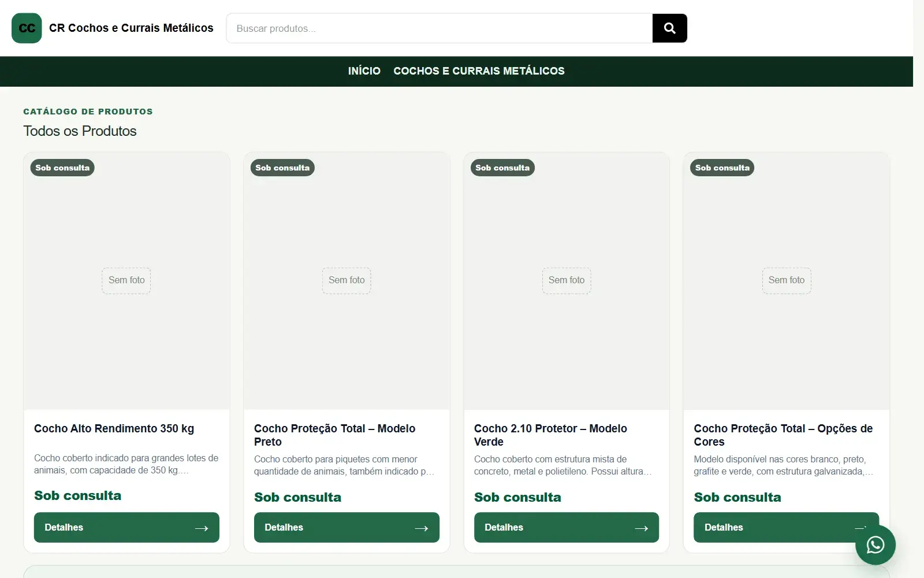This screenshot has height=578, width=924.
Task: Click description 'Cocho coberto para piquetes com menor'
Action: pyautogui.click(x=344, y=465)
